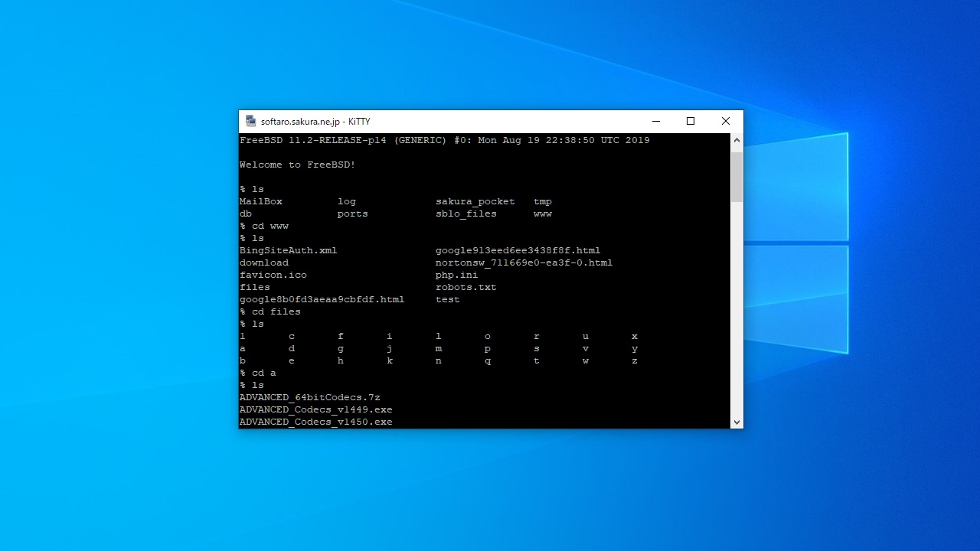Click directory letter 'k' in listing
The height and width of the screenshot is (551, 980).
(390, 360)
